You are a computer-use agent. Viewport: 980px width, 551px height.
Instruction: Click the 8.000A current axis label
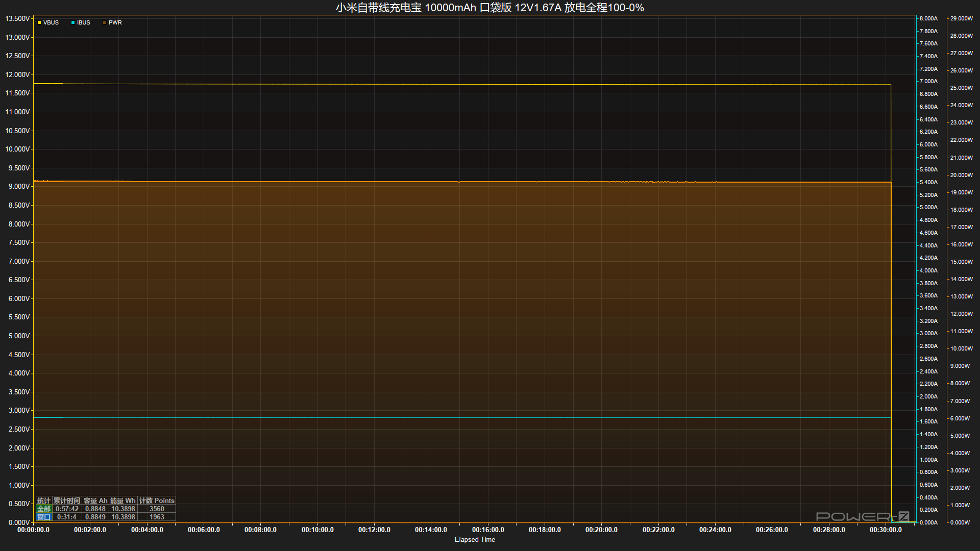(928, 18)
